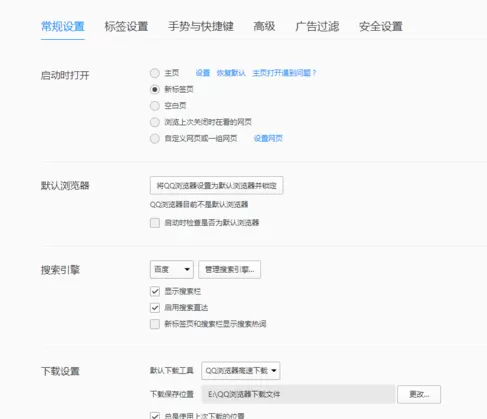Viewport: 487px width, 419px height.
Task: Go to the 高级 tab
Action: pyautogui.click(x=264, y=26)
